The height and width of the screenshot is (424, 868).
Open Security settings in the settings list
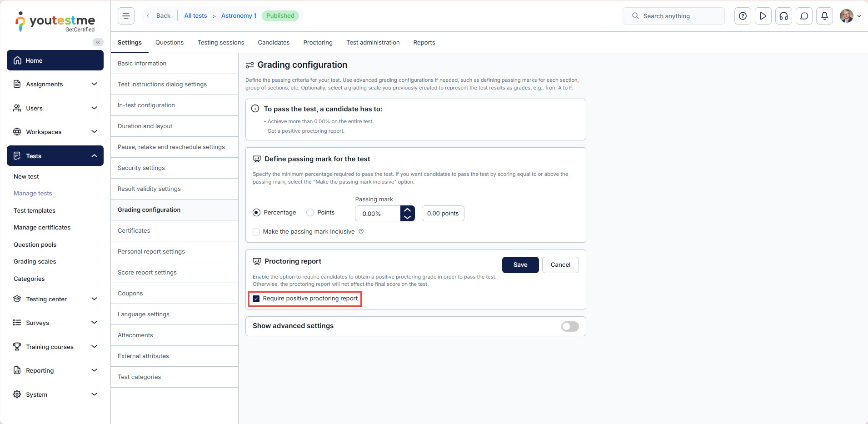point(141,168)
